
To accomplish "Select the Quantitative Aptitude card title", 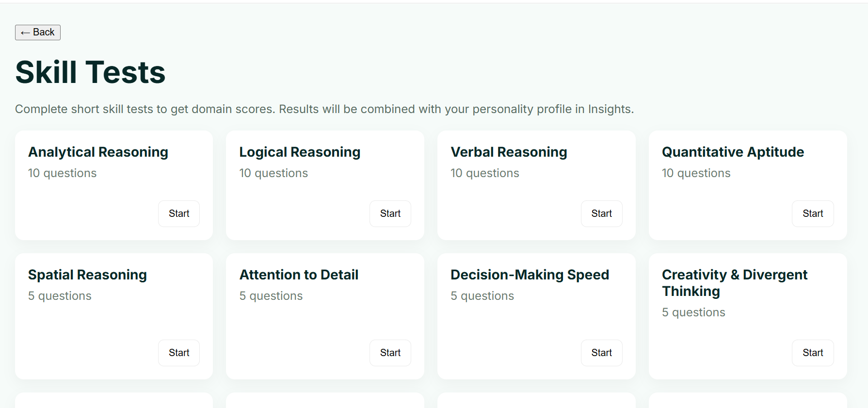I will tap(732, 152).
